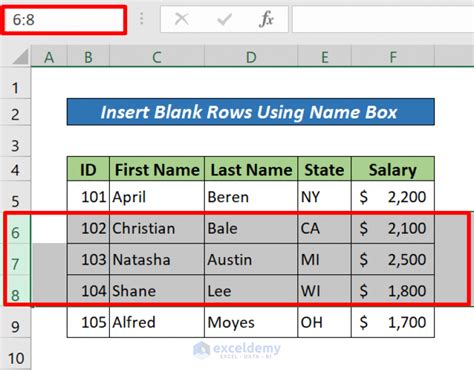The width and height of the screenshot is (474, 370).
Task: Click the 'First Name' header cell
Action: pyautogui.click(x=157, y=169)
